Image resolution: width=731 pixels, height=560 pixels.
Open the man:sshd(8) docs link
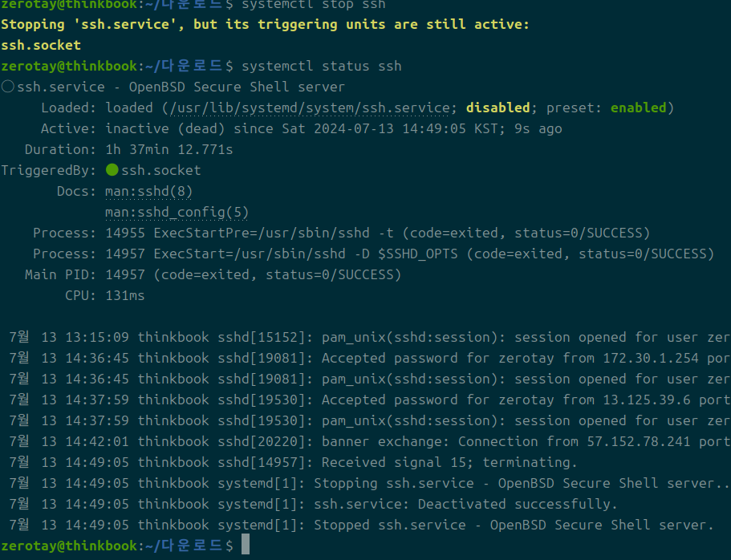(148, 191)
